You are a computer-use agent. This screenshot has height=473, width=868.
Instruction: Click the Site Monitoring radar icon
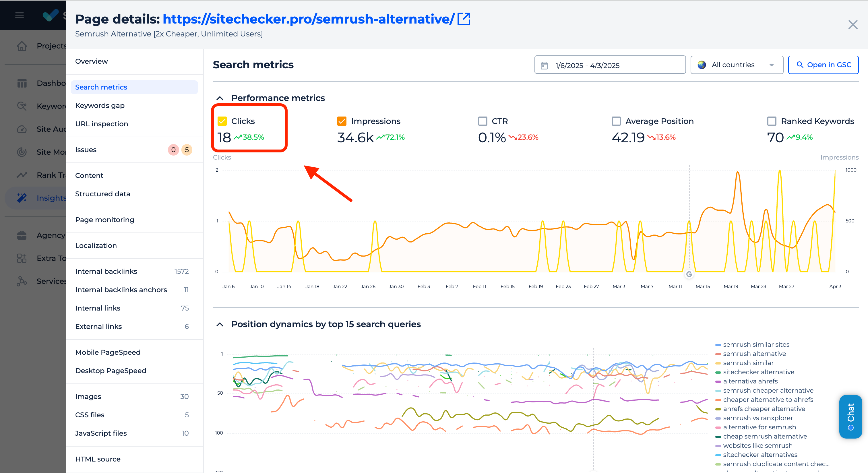click(x=22, y=152)
